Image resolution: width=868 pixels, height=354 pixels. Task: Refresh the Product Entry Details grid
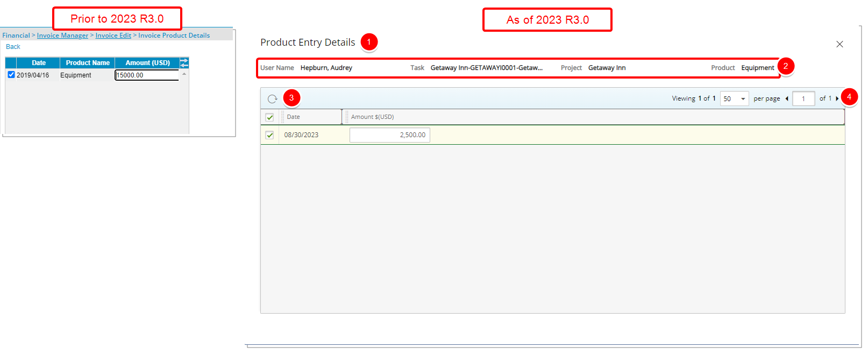(273, 99)
